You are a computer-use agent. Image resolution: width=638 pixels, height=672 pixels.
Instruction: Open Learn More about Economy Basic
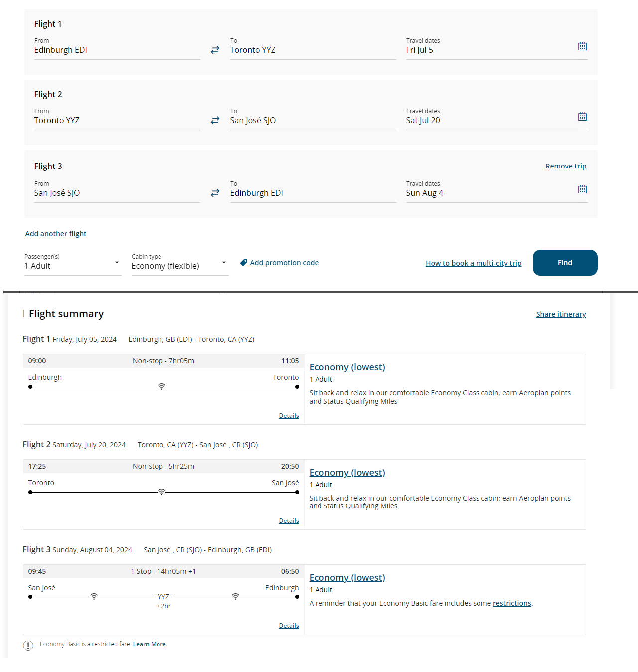[x=149, y=644]
